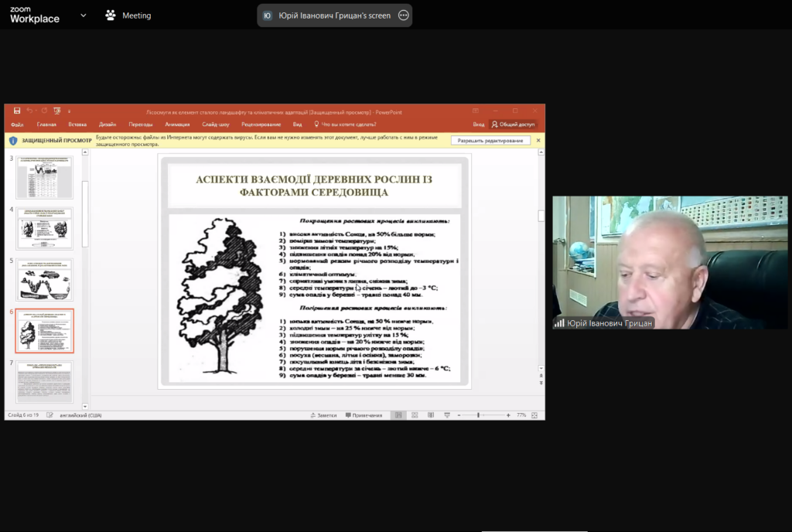
Task: Open the Дизайн ribbon tab
Action: [108, 124]
